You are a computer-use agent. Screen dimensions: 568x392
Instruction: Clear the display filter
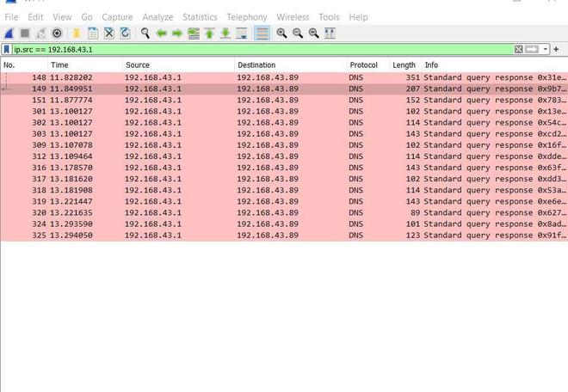click(518, 49)
